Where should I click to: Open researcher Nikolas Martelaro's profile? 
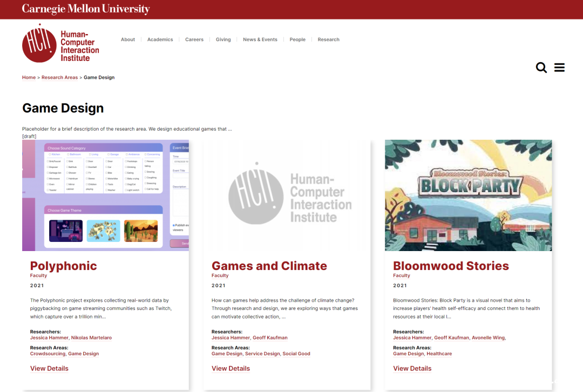(x=91, y=337)
